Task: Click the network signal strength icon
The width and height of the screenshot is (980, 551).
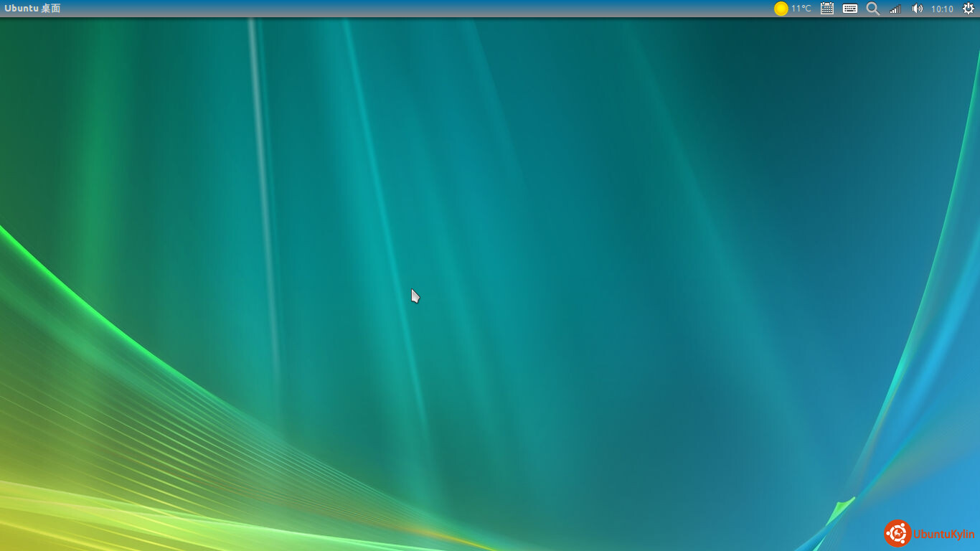Action: click(x=895, y=9)
